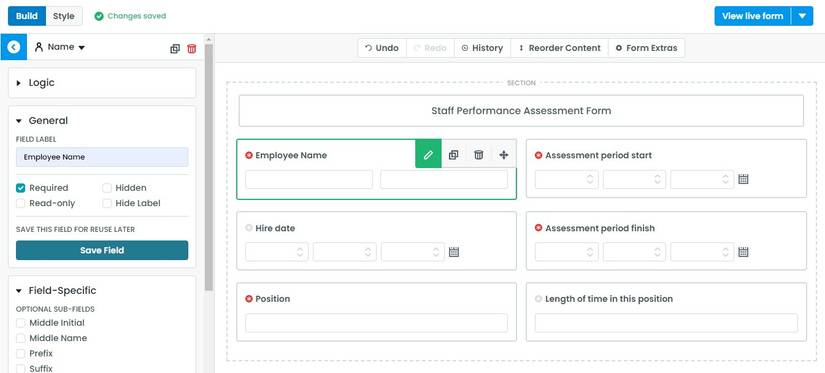Viewport: 825px width, 373px height.
Task: Click grey marker on Length of time field
Action: tap(538, 299)
